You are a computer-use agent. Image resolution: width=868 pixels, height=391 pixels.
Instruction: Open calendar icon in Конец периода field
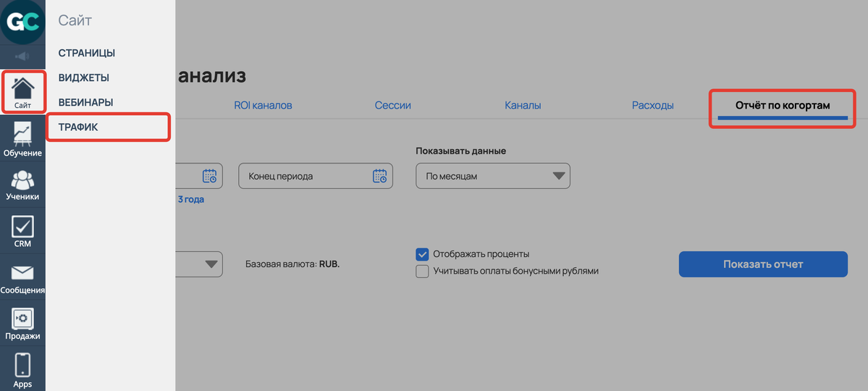coord(380,176)
